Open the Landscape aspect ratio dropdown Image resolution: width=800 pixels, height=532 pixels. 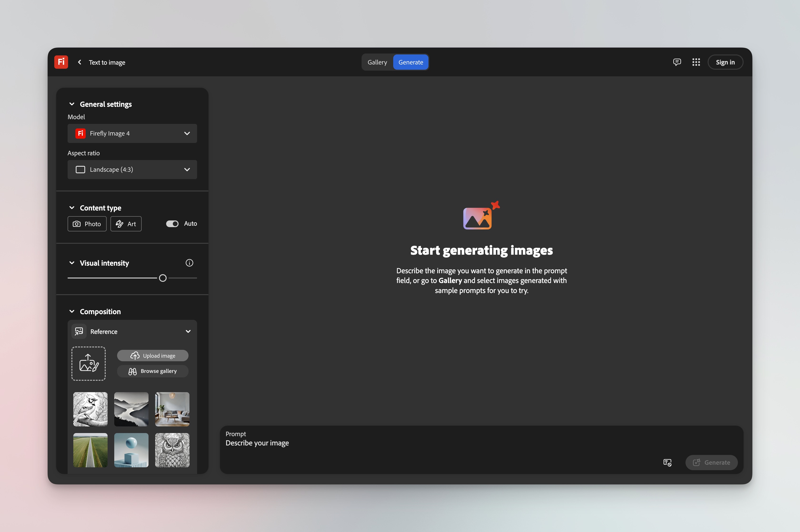132,169
